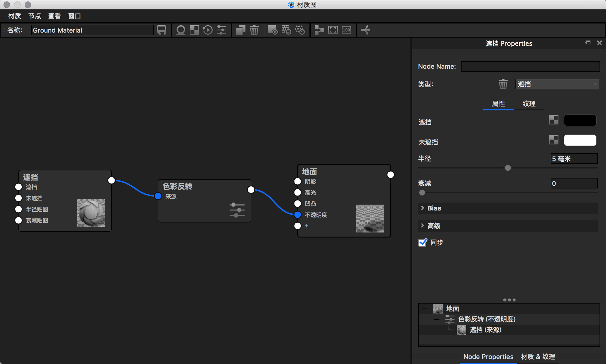Click the align nodes toolbar icon
606x364 pixels.
point(319,30)
